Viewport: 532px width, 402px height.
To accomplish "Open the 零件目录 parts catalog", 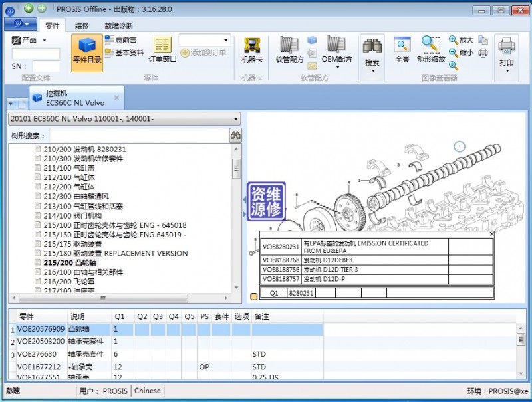I will [x=87, y=52].
